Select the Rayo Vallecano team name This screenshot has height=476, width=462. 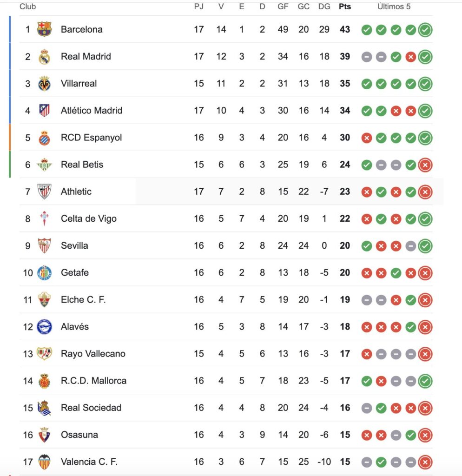[93, 354]
